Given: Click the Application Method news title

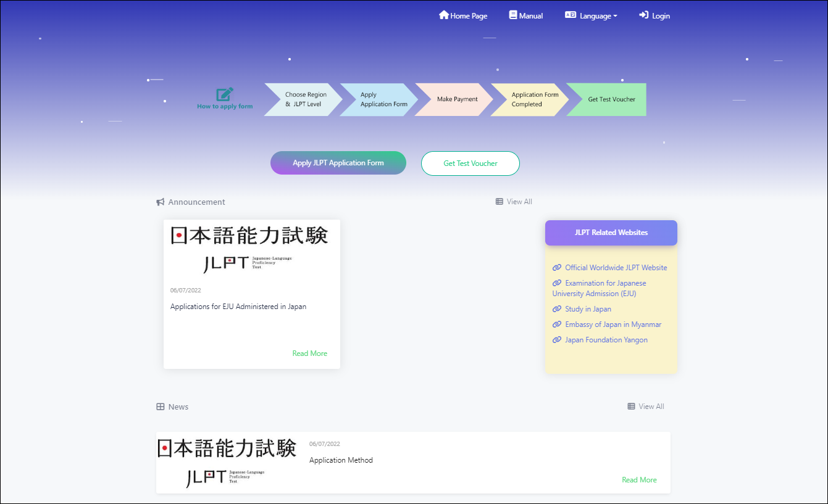Looking at the screenshot, I should click(341, 460).
